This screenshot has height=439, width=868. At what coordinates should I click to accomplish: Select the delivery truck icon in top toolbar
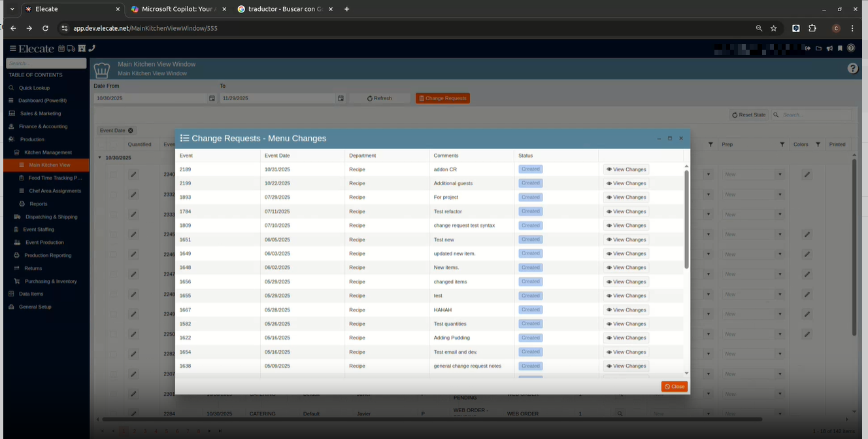tap(71, 48)
